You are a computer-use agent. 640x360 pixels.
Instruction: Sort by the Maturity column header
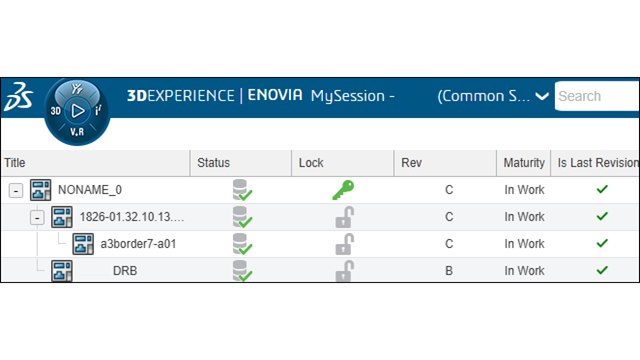click(524, 163)
